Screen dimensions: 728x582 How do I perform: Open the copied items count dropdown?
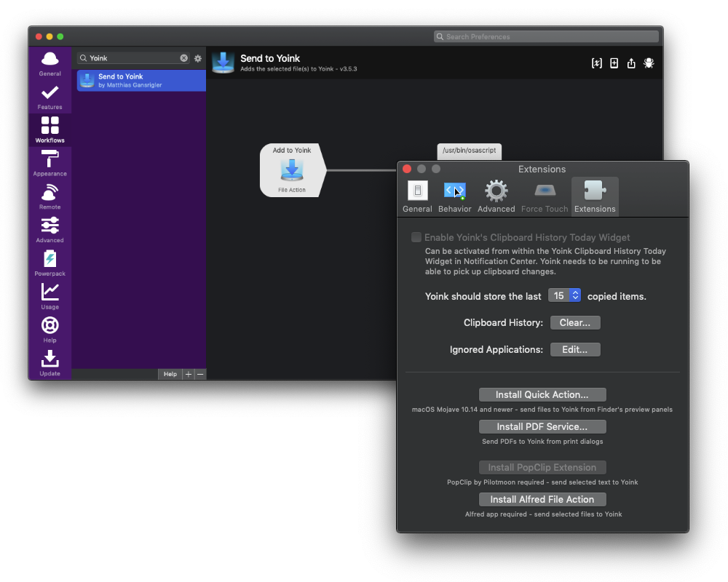tap(564, 295)
